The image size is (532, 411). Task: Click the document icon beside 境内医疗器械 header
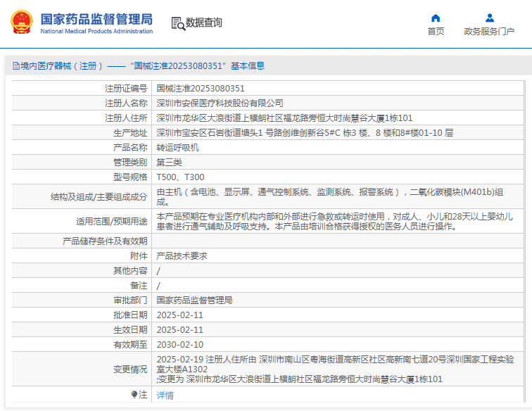(x=15, y=66)
